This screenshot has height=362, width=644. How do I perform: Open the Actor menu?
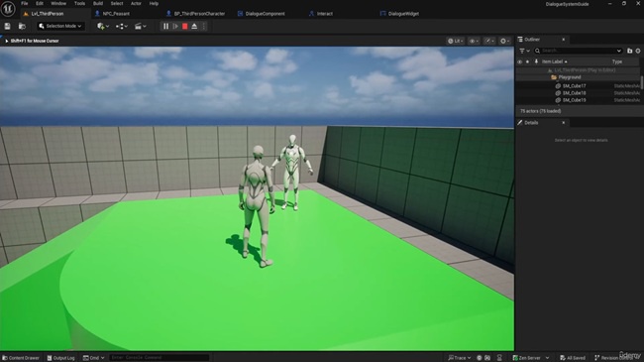coord(136,3)
